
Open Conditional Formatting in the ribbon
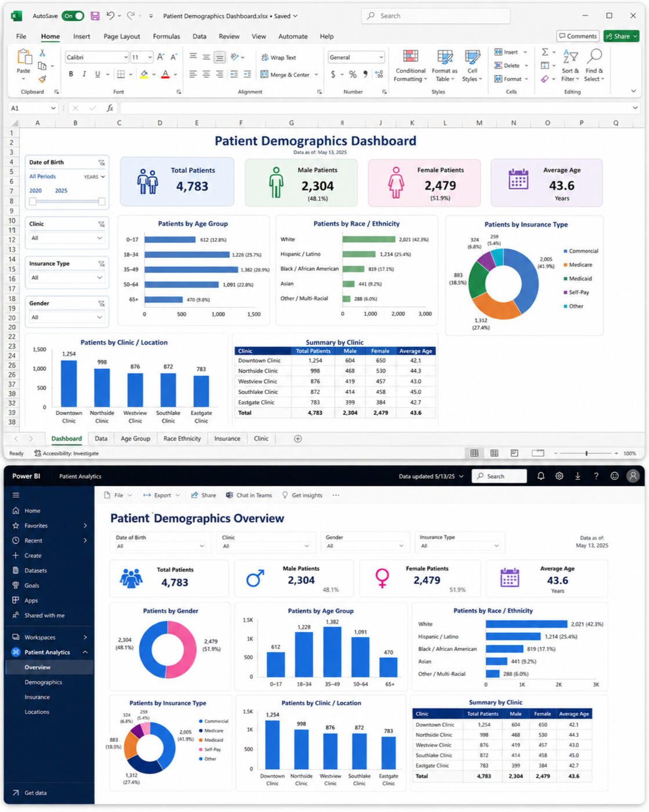click(x=411, y=65)
